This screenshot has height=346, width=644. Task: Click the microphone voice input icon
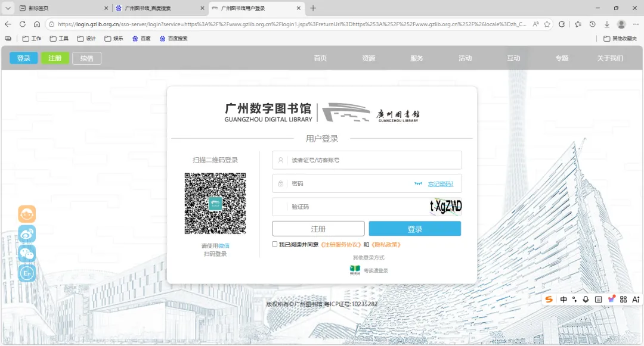(586, 300)
